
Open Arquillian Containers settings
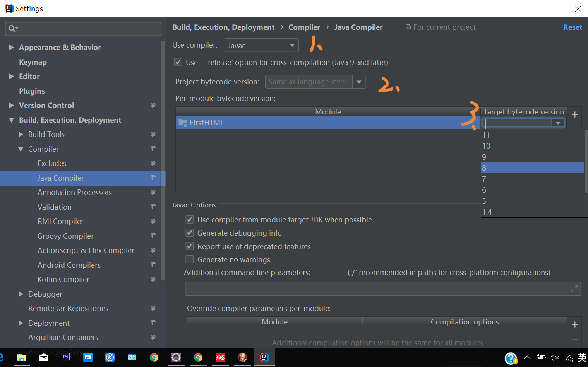(63, 337)
